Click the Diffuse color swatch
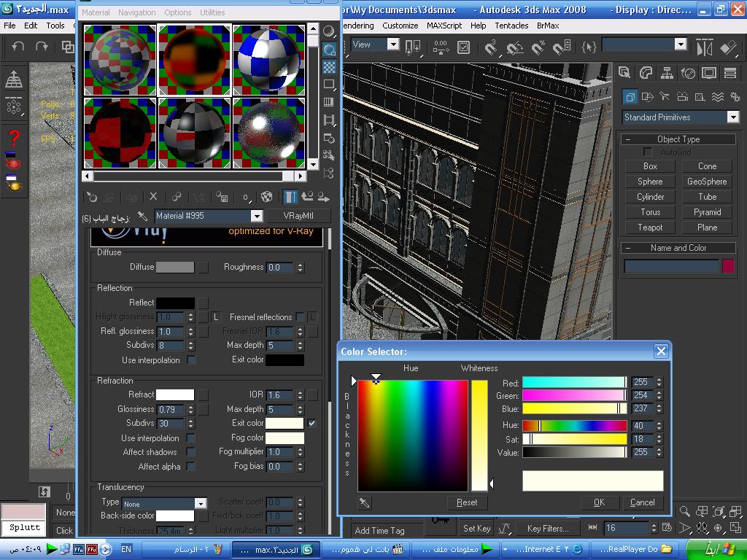The image size is (747, 560). coord(175,267)
